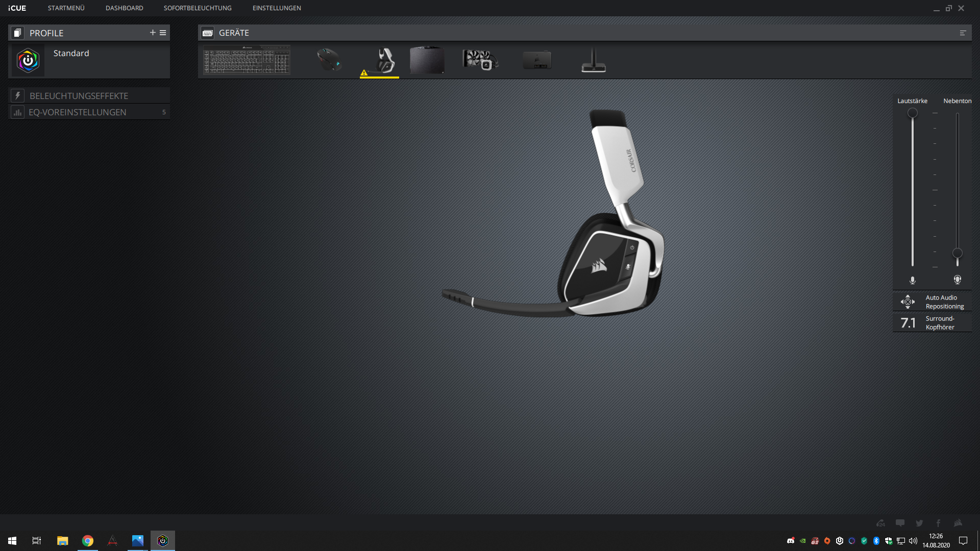Click the Nebenton slider handle

(x=958, y=253)
